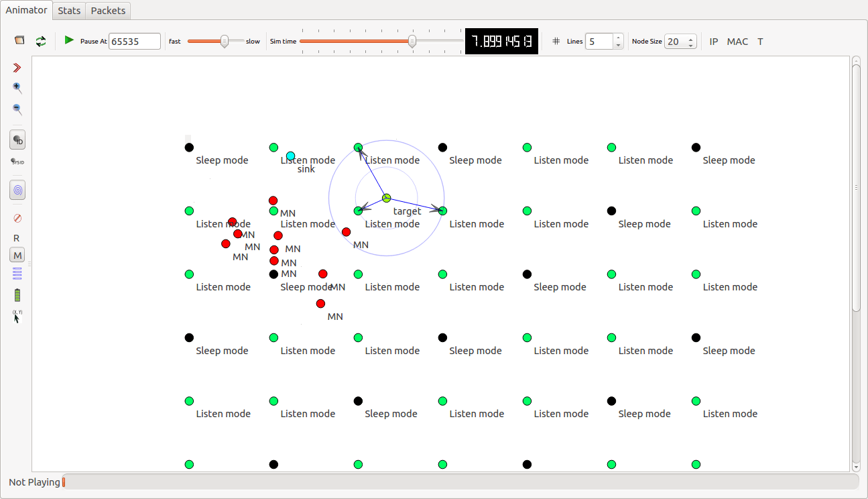Viewport: 868px width, 499px height.
Task: Click the 'Pause At' label
Action: pos(93,42)
